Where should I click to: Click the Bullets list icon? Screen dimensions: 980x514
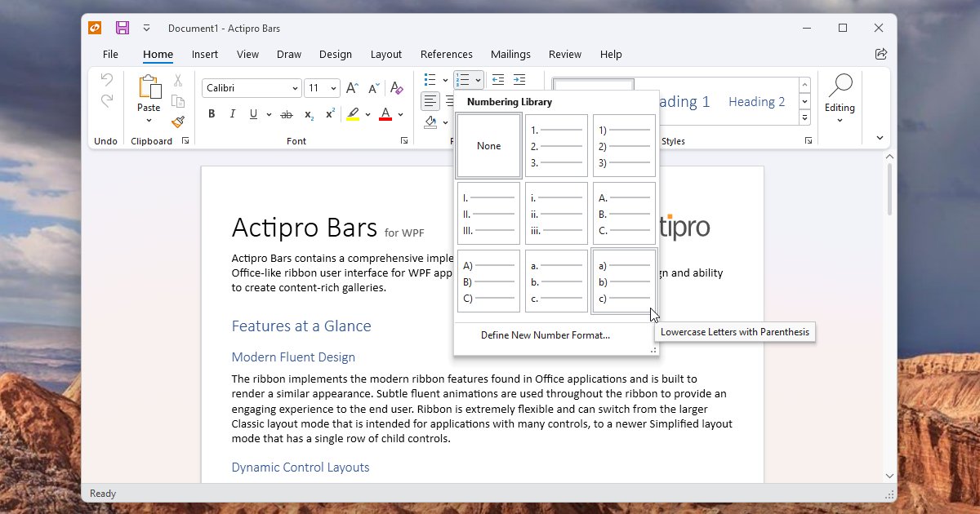(430, 80)
